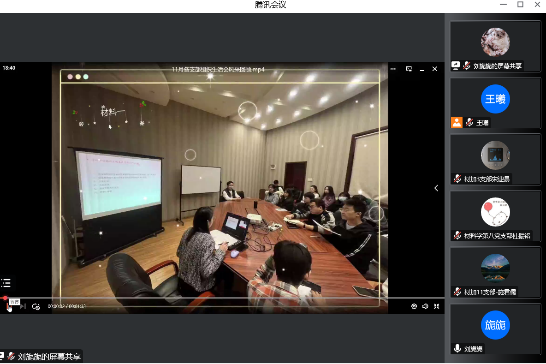The image size is (546, 364).
Task: Exit fullscreen with collapse arrows icon
Action: [x=436, y=306]
